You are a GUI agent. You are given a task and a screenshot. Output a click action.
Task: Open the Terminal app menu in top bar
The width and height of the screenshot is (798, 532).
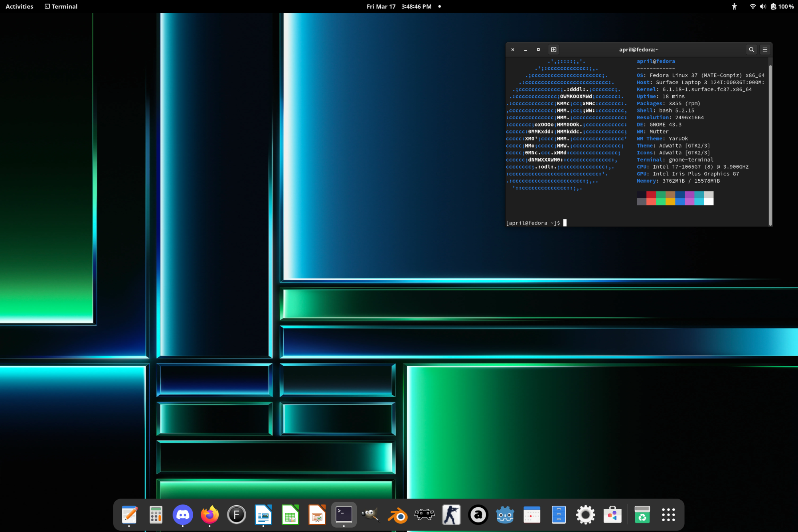(61, 6)
